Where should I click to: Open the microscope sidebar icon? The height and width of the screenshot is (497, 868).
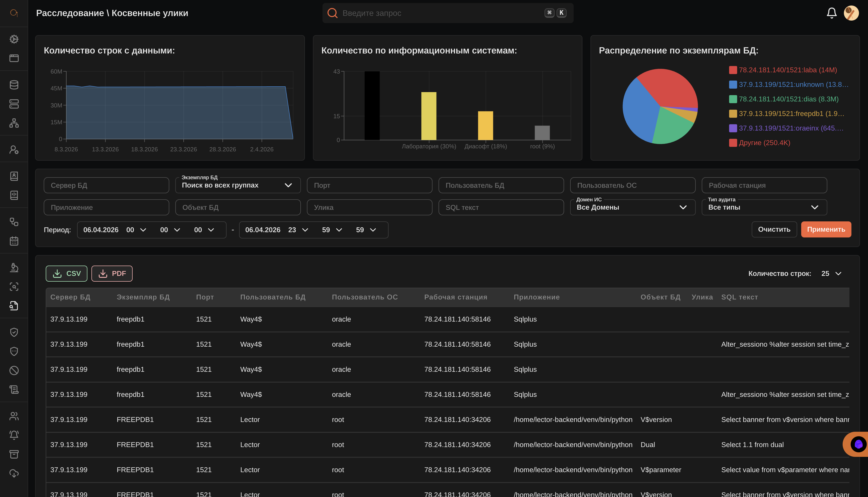pyautogui.click(x=14, y=267)
